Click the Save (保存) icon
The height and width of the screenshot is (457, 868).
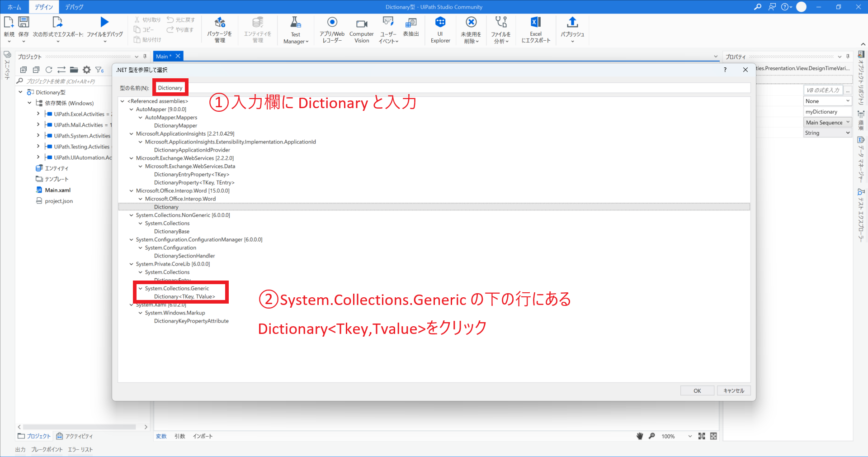pos(24,22)
